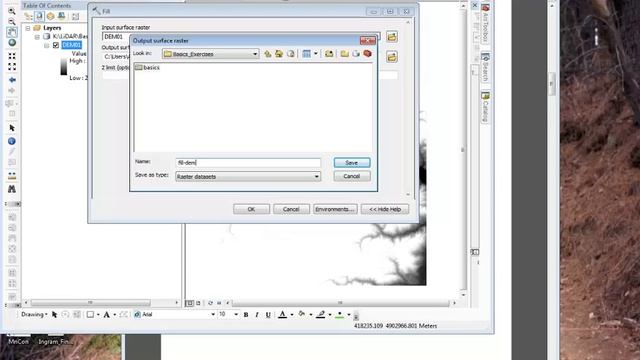
Task: Activate the Pan hand tool
Action: pyautogui.click(x=11, y=32)
